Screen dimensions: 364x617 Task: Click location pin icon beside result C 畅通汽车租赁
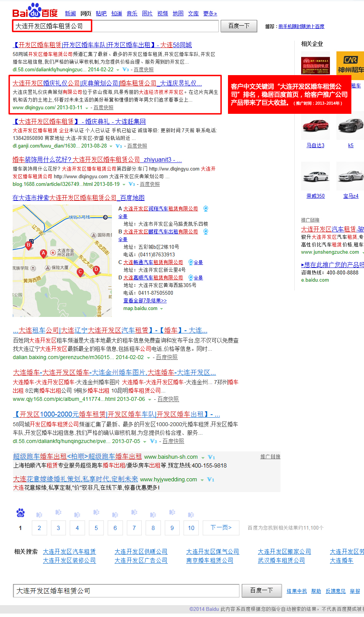[x=191, y=262]
